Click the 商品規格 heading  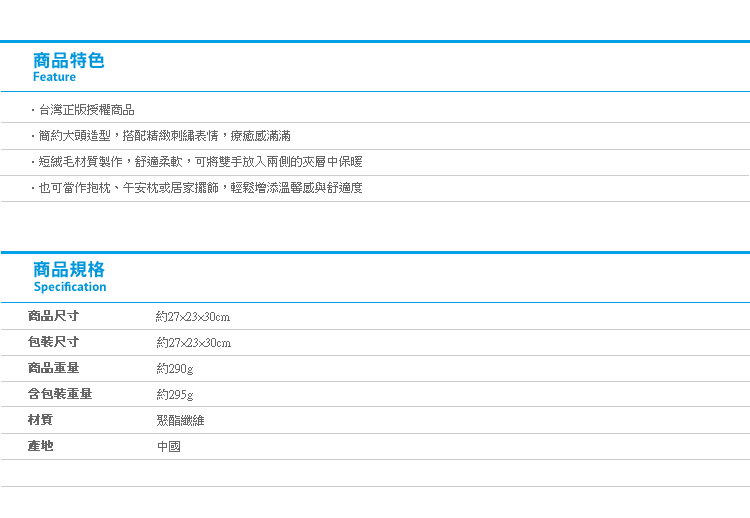point(69,269)
